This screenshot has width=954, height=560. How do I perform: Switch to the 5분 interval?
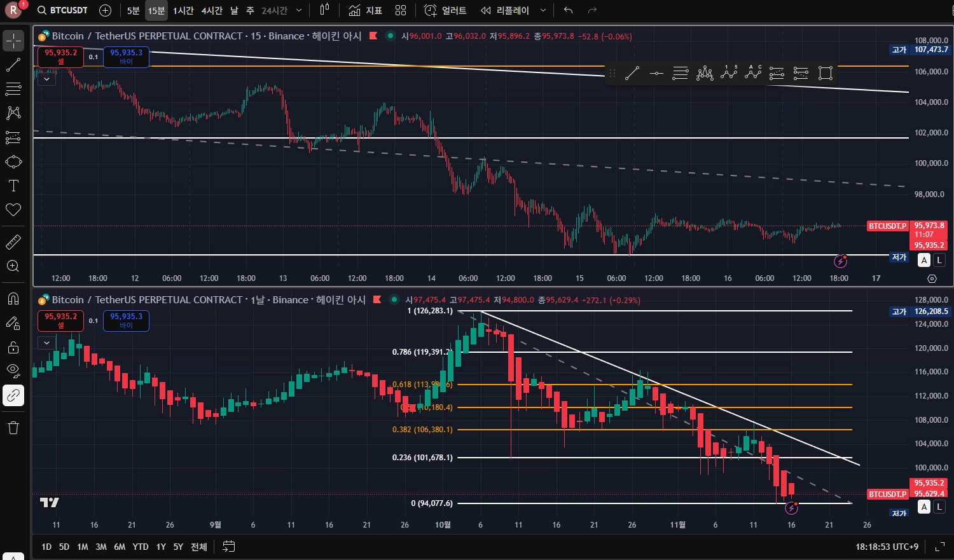(x=133, y=10)
